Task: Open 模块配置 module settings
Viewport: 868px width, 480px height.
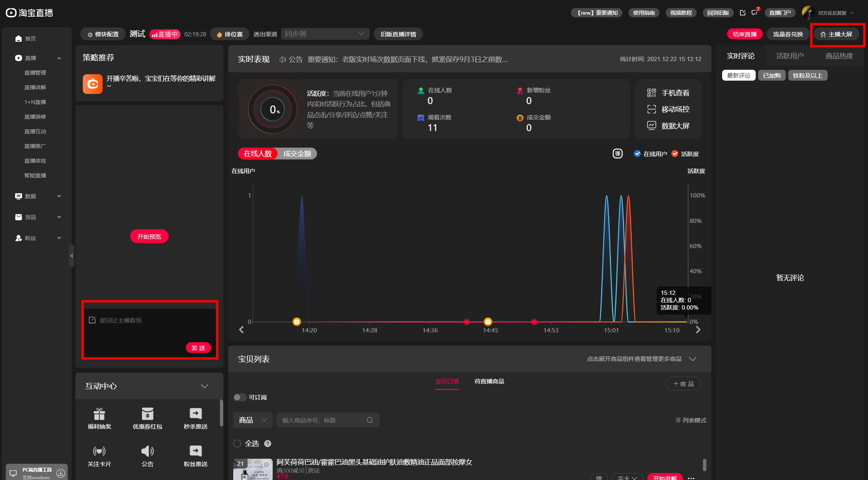Action: click(103, 34)
